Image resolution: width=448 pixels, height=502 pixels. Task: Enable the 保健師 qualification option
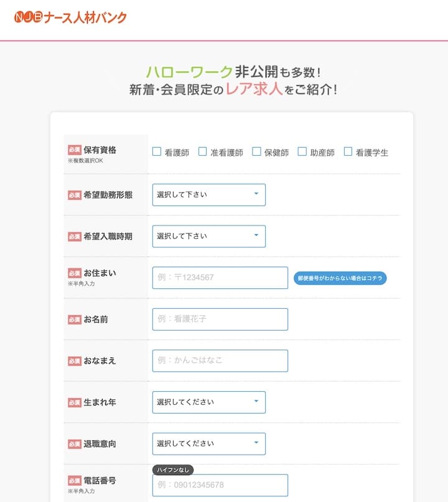click(x=256, y=150)
